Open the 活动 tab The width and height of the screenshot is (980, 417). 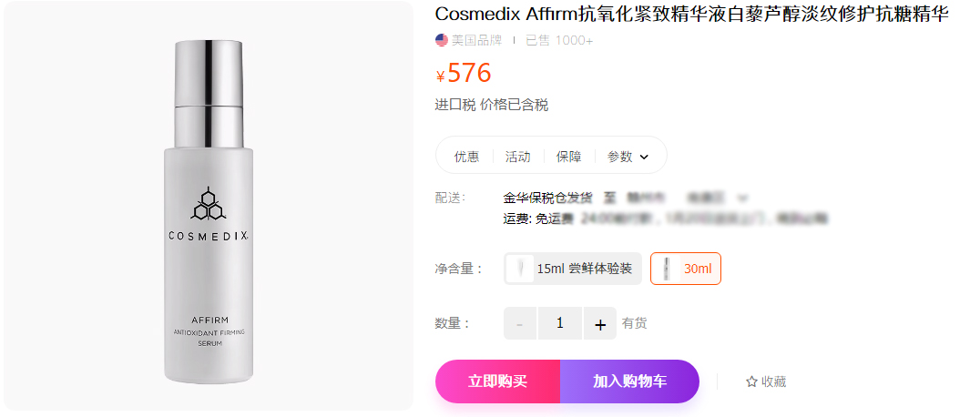coord(517,157)
